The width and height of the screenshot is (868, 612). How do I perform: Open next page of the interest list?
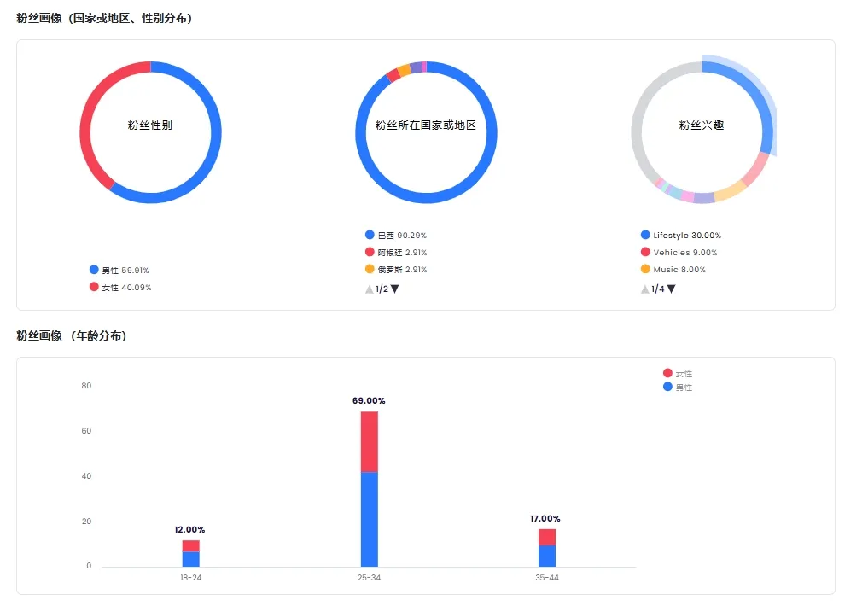tap(671, 289)
